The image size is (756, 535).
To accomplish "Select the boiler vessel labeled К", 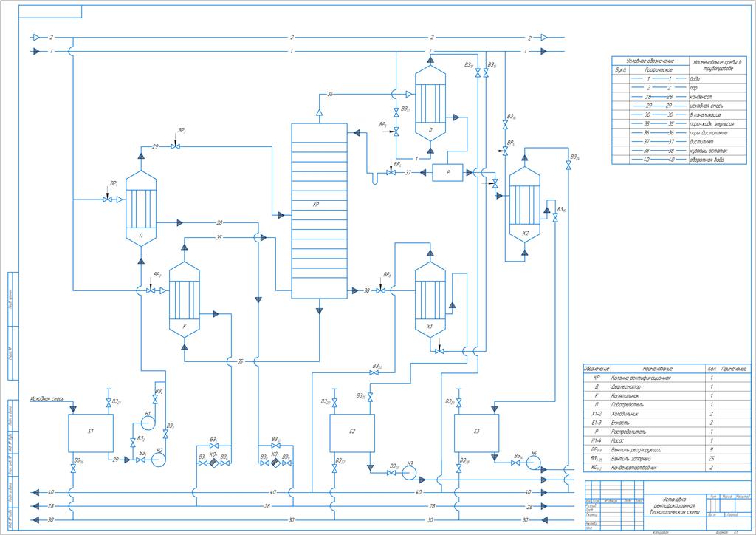I will 184,299.
